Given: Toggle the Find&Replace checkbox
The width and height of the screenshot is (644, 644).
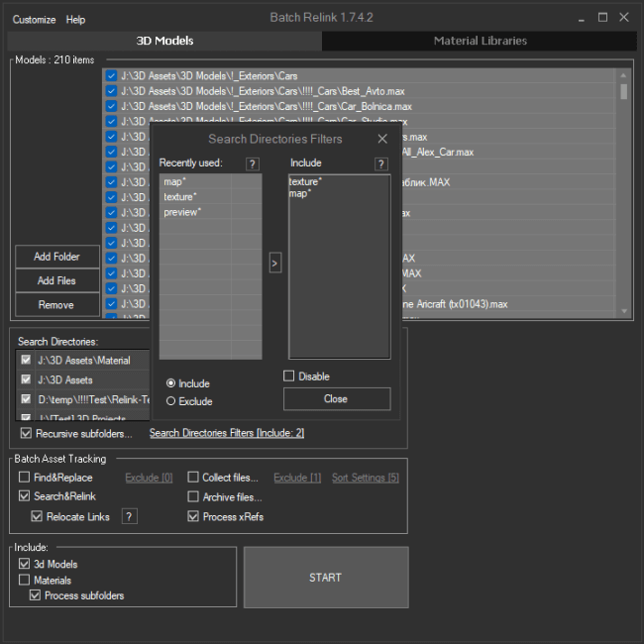Looking at the screenshot, I should point(24,477).
